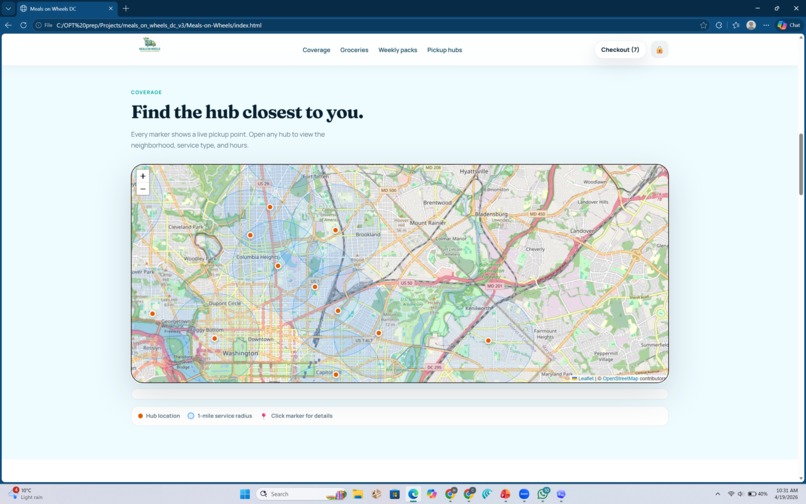Open the Weekly packs nav item

397,50
